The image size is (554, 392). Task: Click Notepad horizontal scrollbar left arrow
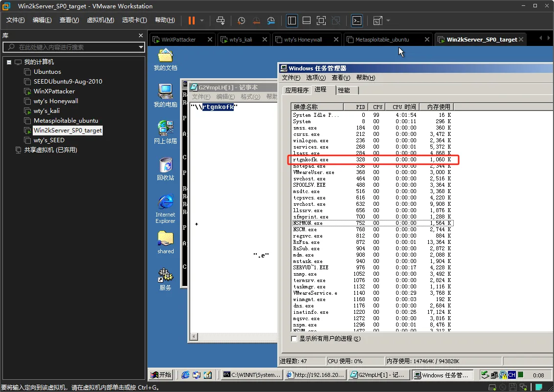(x=194, y=337)
